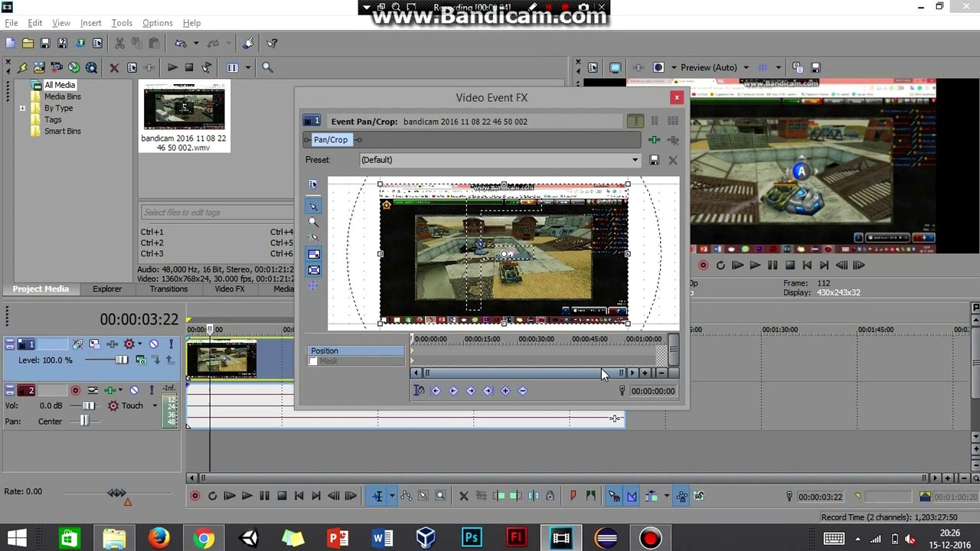This screenshot has height=551, width=980.
Task: Pause playback on the main transport bar
Action: coord(264,496)
